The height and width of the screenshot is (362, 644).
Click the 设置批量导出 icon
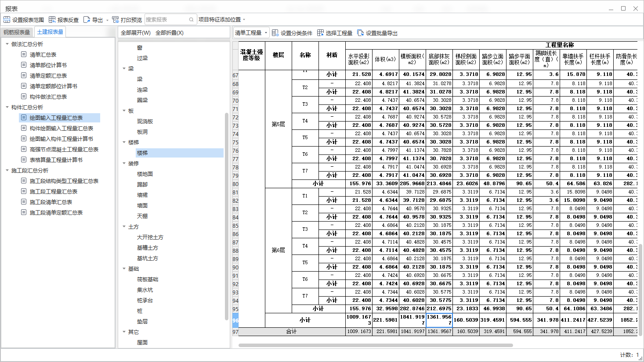pos(361,33)
